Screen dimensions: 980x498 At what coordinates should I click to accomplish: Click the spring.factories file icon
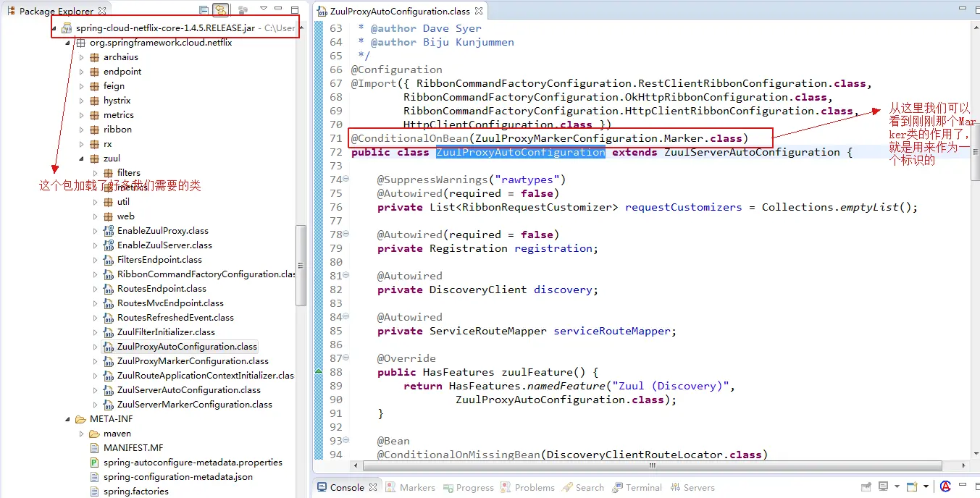pyautogui.click(x=94, y=491)
